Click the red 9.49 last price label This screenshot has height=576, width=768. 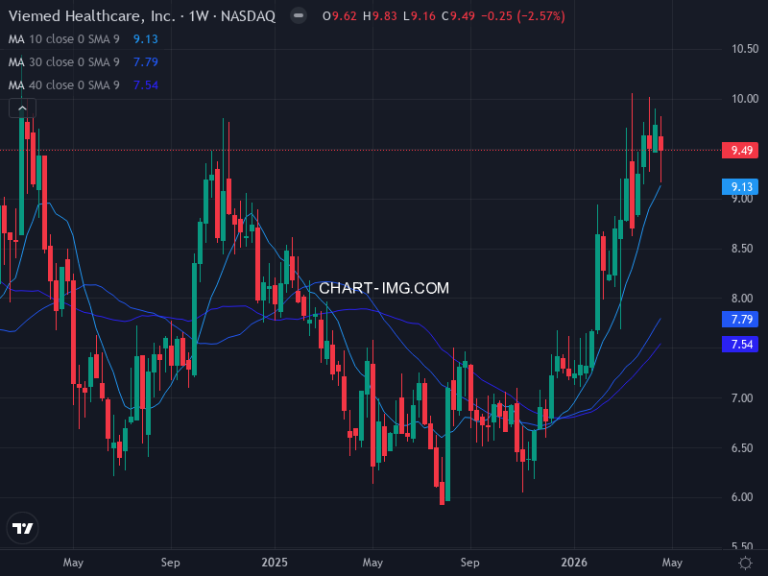click(x=740, y=150)
